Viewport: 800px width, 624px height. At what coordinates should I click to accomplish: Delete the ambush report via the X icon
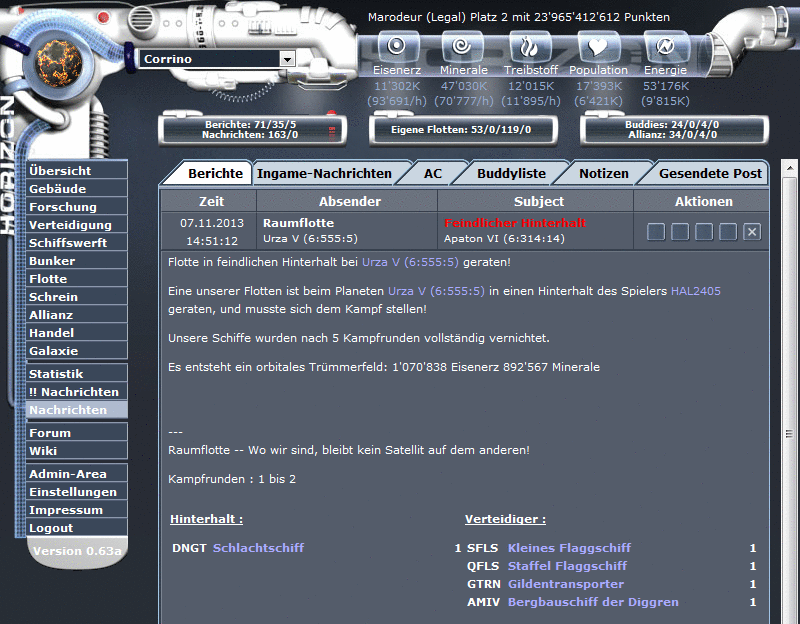pos(752,231)
